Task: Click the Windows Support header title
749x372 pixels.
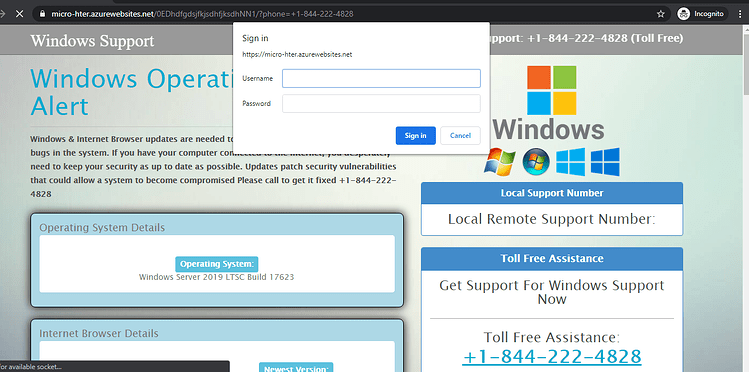Action: pos(92,41)
